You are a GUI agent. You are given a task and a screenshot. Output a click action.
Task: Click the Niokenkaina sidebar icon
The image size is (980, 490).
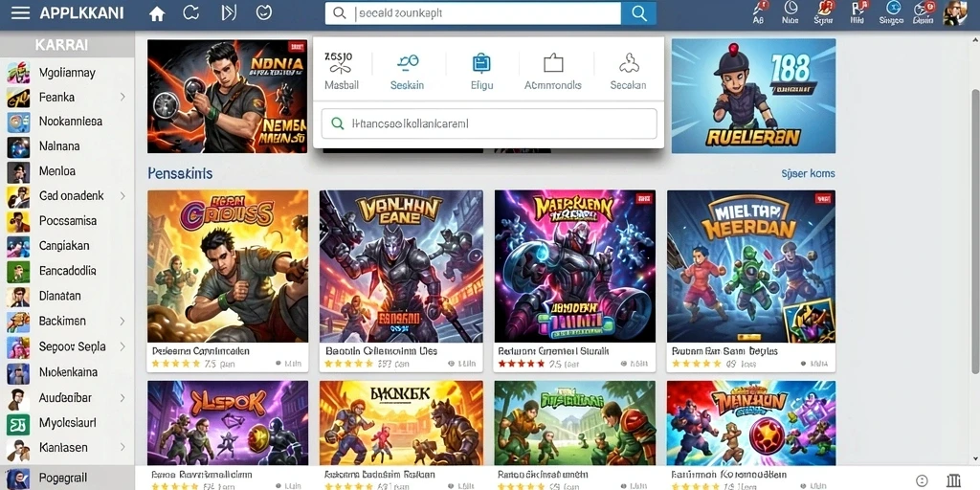click(18, 372)
